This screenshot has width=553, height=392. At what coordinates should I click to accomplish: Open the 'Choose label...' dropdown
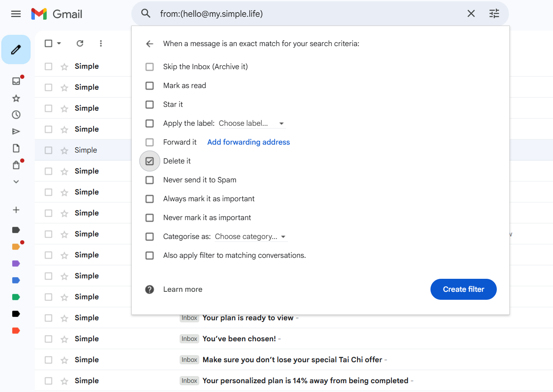pos(252,123)
